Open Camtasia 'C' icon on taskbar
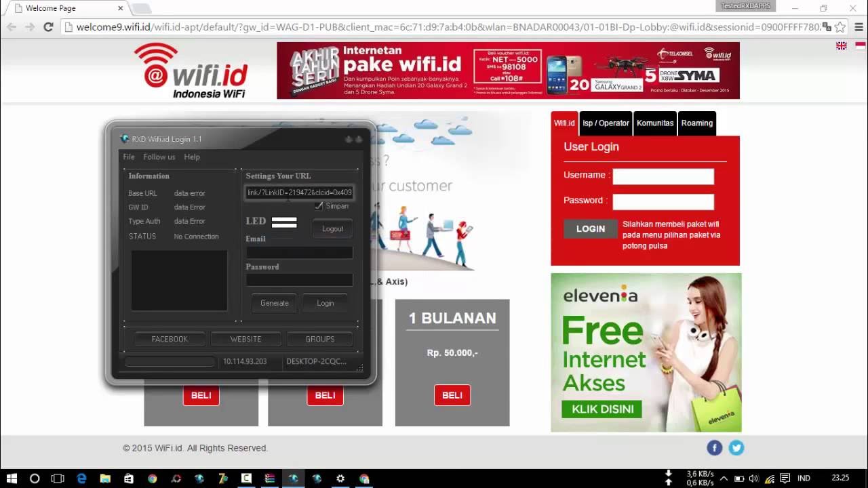 coord(247,479)
